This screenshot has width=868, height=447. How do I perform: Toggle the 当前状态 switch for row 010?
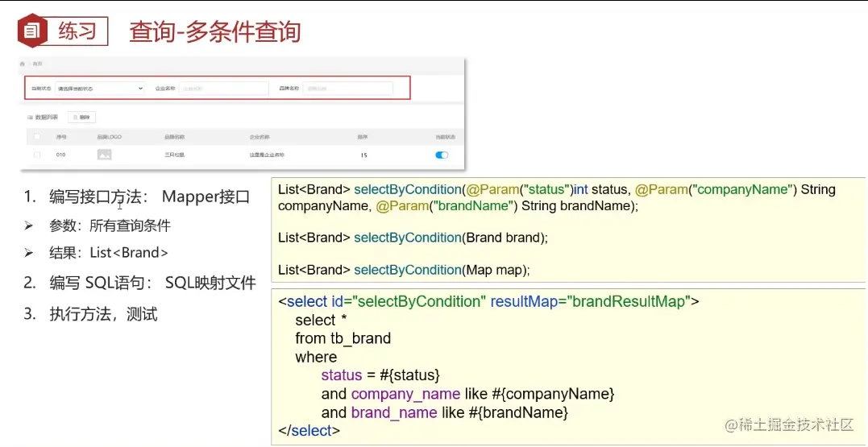[x=442, y=155]
